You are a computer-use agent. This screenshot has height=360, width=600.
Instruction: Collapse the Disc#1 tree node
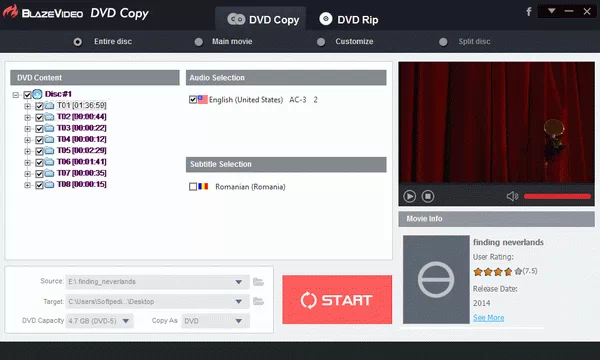16,94
